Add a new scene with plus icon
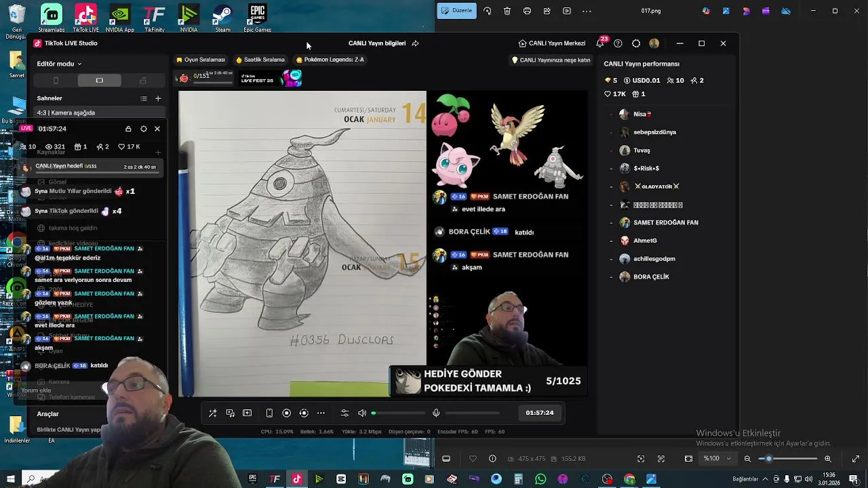 click(158, 98)
